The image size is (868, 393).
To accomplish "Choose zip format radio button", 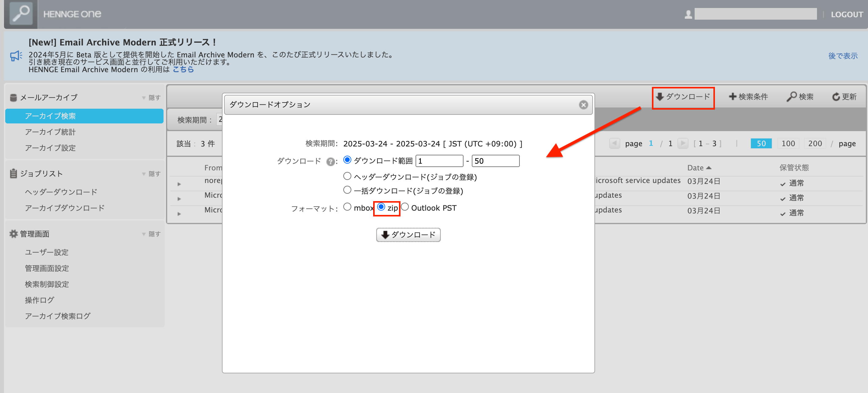I will 381,207.
